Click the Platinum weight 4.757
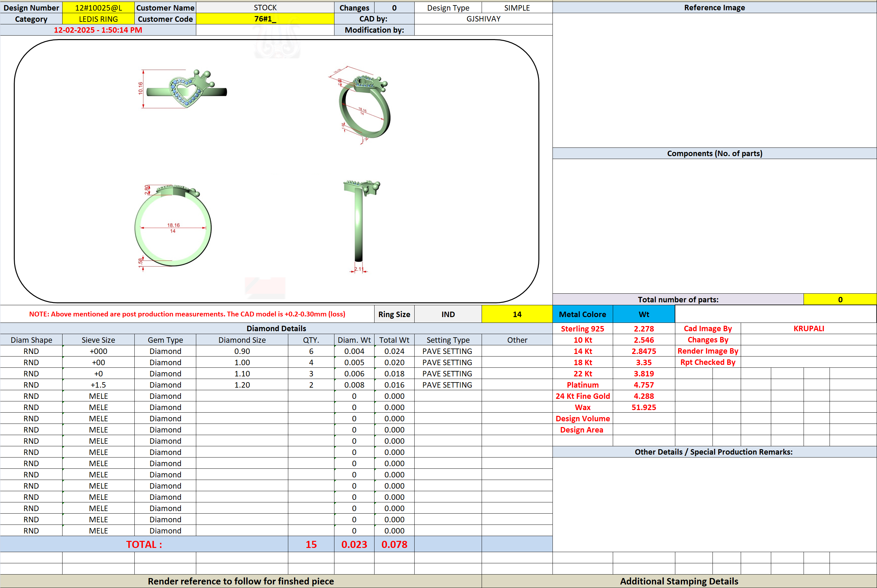This screenshot has width=877, height=588. [x=644, y=385]
